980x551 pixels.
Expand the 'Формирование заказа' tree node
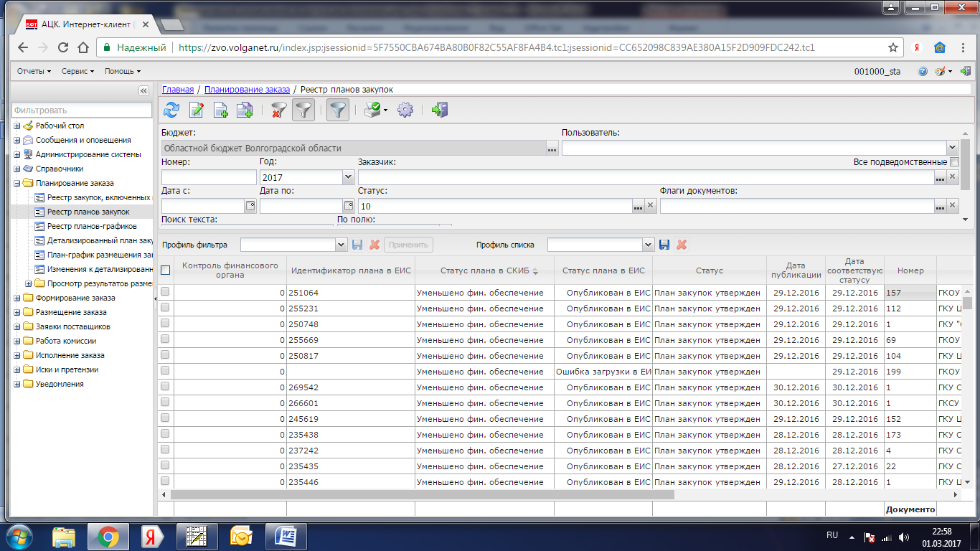point(17,298)
